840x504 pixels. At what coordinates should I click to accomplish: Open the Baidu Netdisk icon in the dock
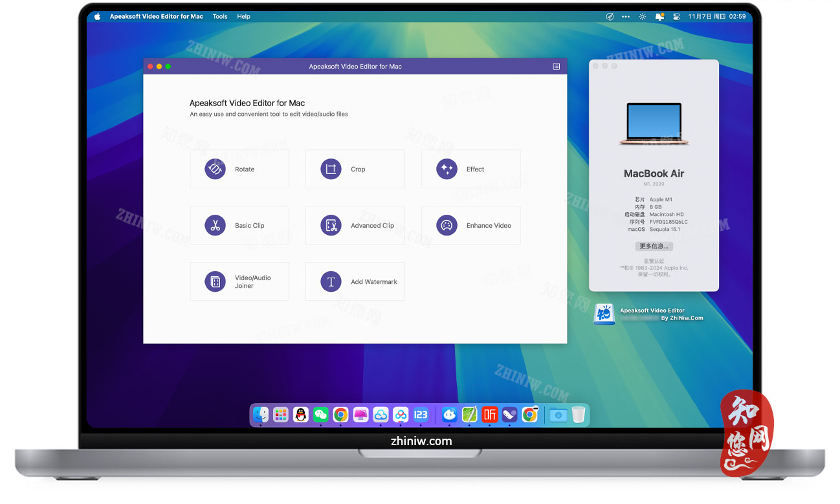(x=401, y=415)
